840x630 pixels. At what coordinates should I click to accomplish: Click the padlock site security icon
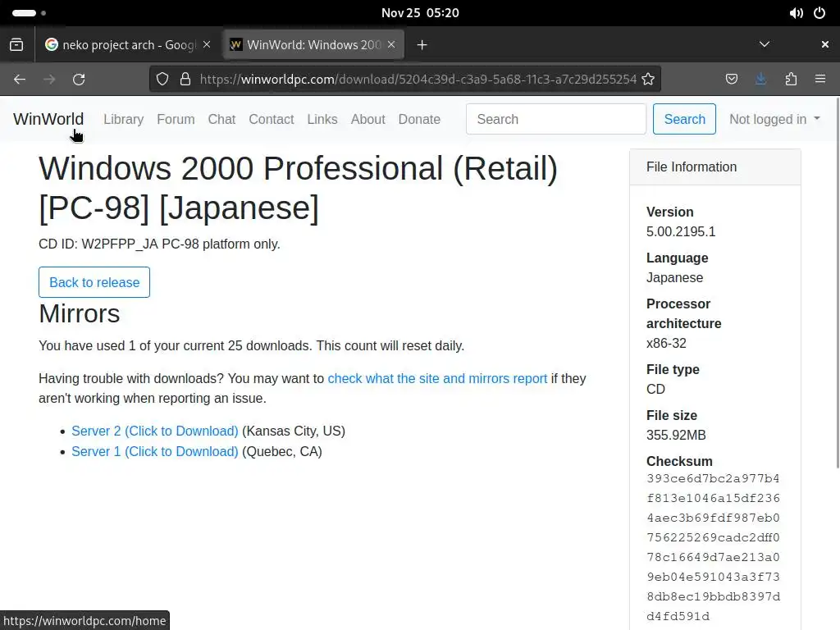click(185, 80)
